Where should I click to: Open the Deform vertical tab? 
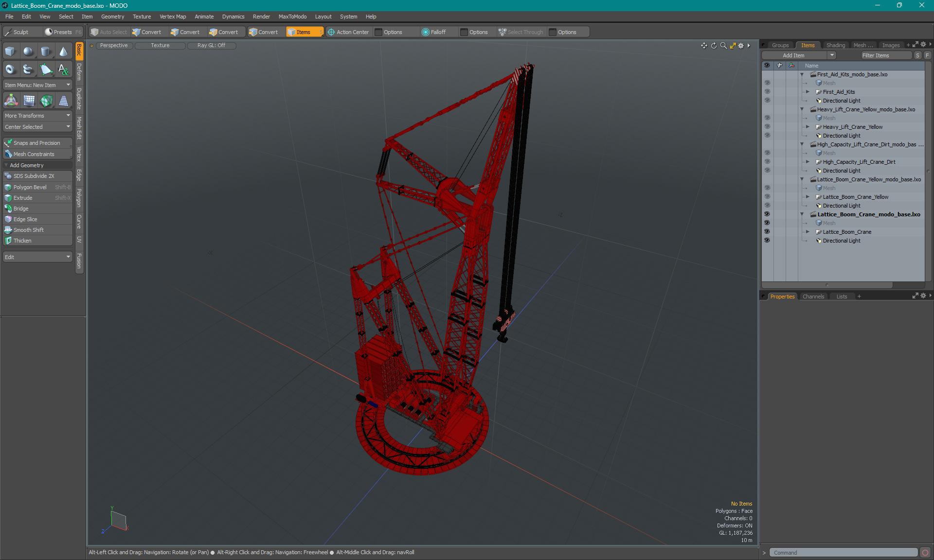(79, 72)
